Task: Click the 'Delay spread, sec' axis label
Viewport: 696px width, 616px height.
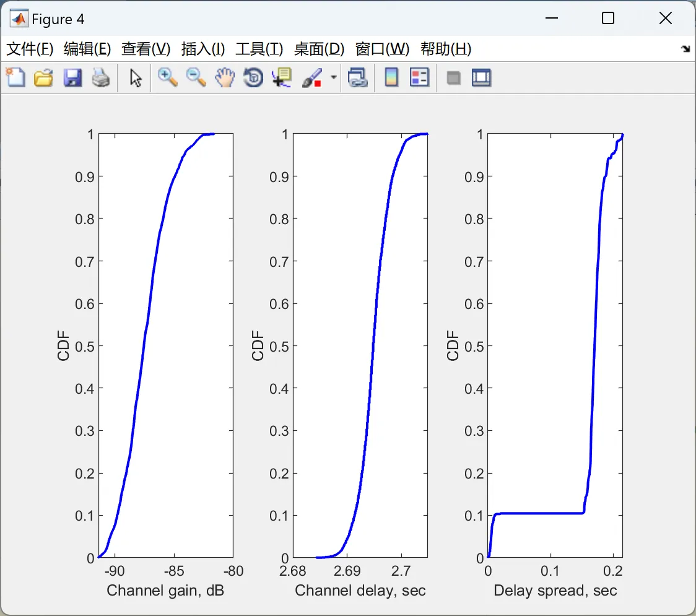Action: 555,591
